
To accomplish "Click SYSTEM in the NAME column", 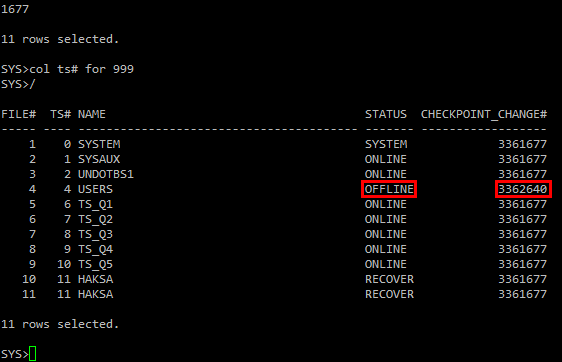I will point(99,144).
